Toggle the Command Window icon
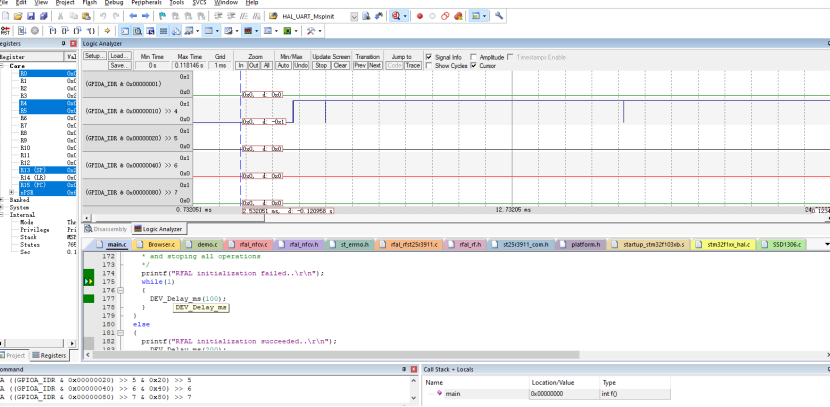Screen dimensions: 830x407 point(124,31)
